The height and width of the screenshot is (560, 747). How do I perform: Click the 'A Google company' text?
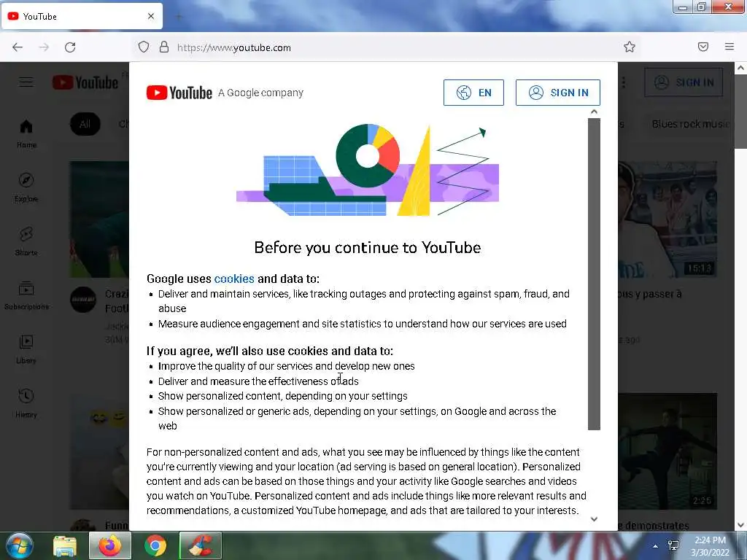coord(260,93)
